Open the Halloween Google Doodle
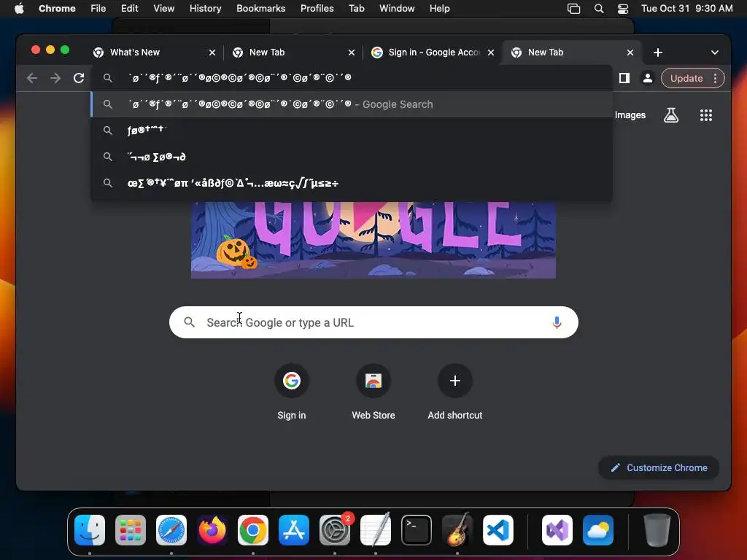Screen dimensions: 747x560 [373, 239]
